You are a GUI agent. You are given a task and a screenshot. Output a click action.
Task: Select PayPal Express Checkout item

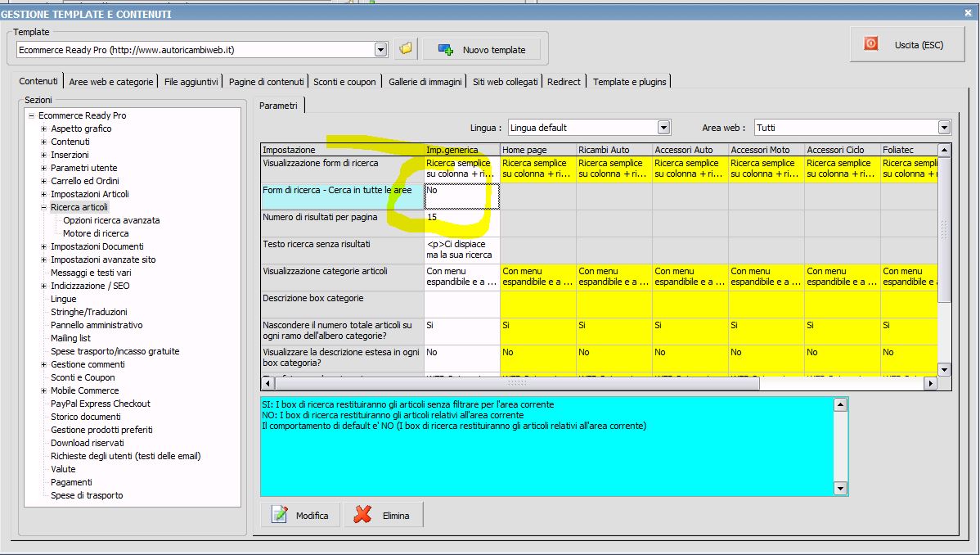pos(100,404)
